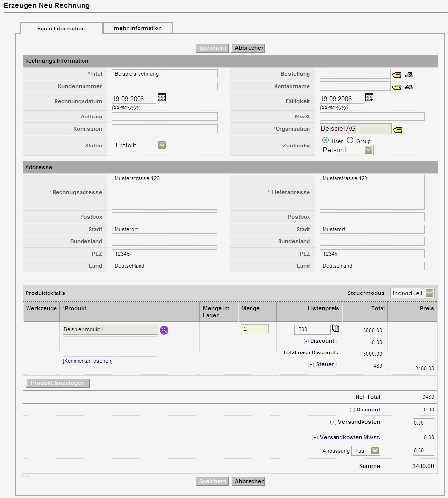This screenshot has height=498, width=448.
Task: Select the User radio button
Action: [x=325, y=140]
